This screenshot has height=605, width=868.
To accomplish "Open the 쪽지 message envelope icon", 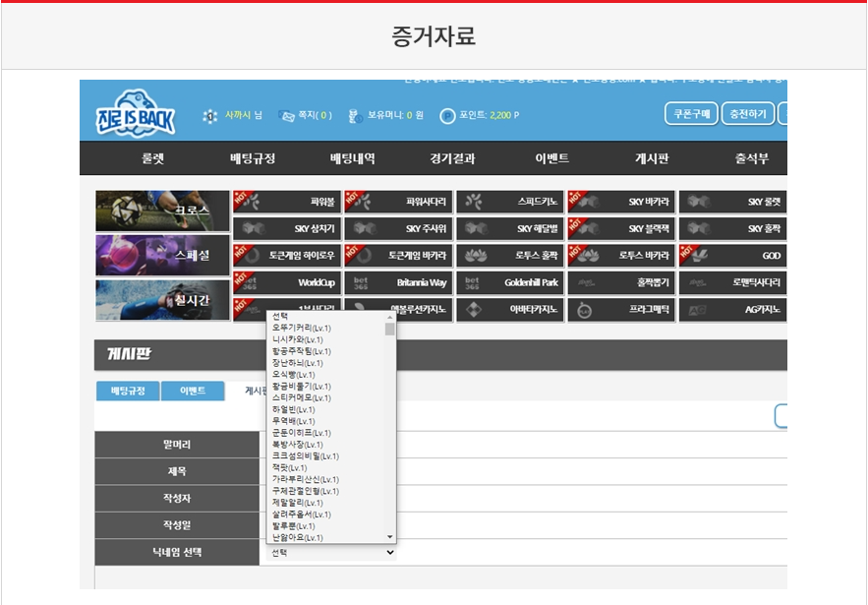I will [x=287, y=116].
